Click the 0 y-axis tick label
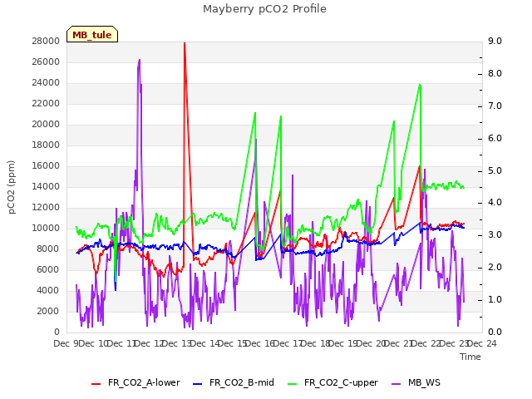The width and height of the screenshot is (532, 399). click(57, 332)
